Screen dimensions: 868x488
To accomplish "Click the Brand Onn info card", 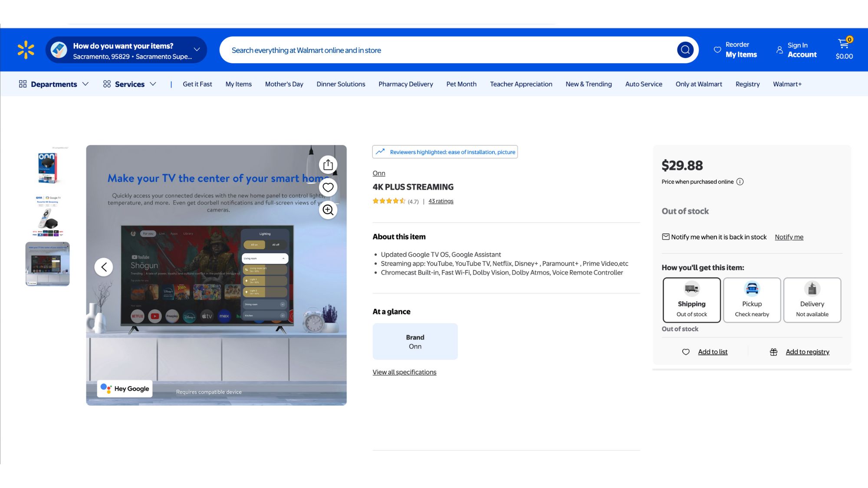I will pyautogui.click(x=415, y=341).
